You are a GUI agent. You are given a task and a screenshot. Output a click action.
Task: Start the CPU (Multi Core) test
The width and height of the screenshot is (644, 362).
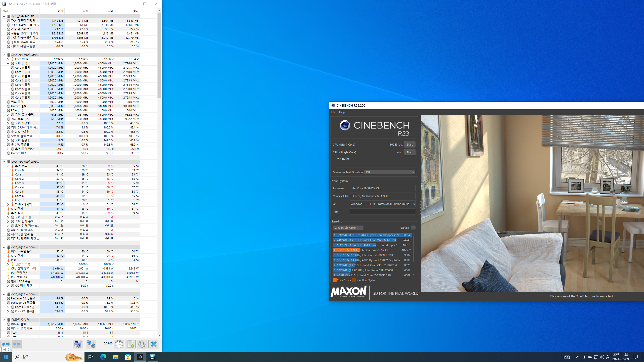[409, 145]
